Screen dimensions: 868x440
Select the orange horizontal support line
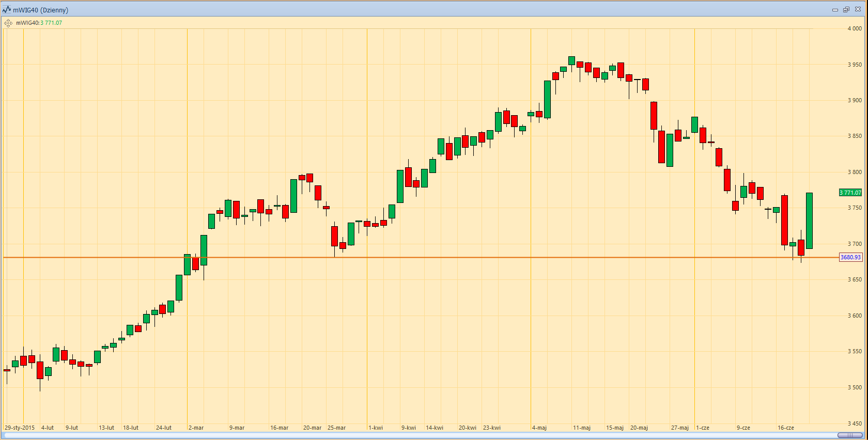click(x=421, y=257)
